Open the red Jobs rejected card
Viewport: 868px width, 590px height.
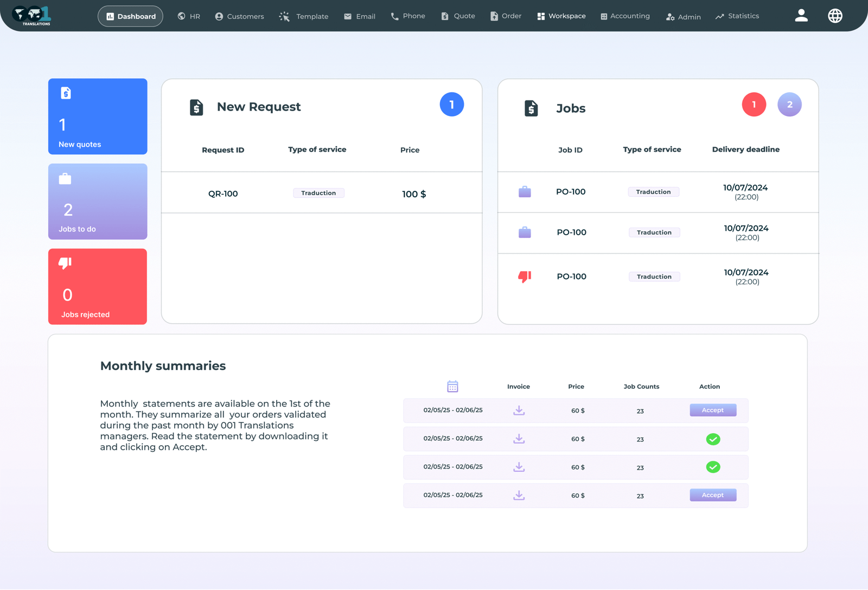(98, 286)
